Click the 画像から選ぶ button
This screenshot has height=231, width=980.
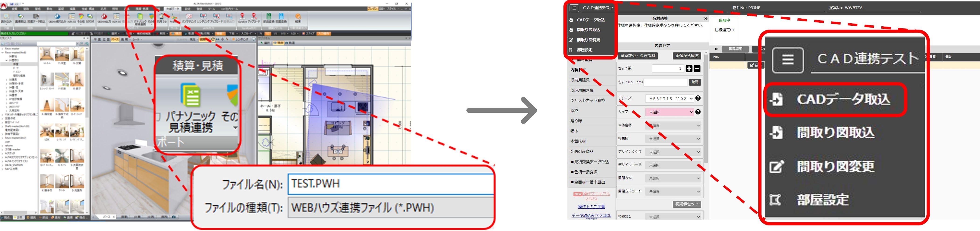tap(687, 56)
